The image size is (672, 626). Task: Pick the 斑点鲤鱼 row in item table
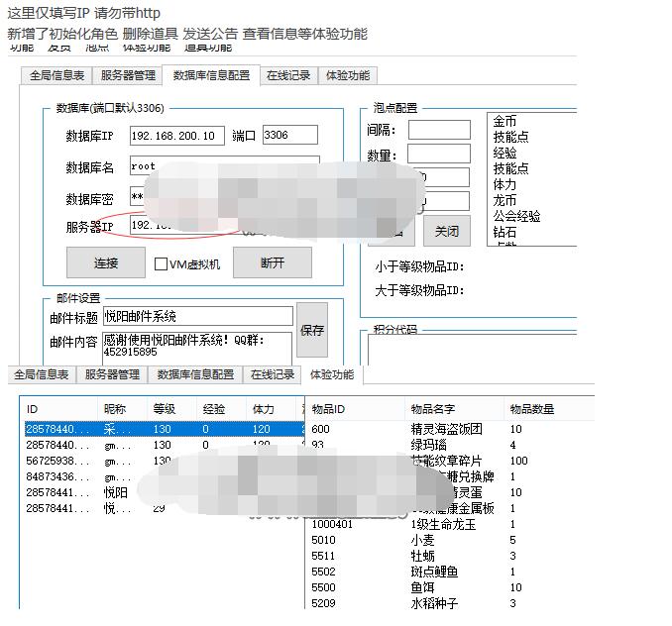pyautogui.click(x=433, y=573)
